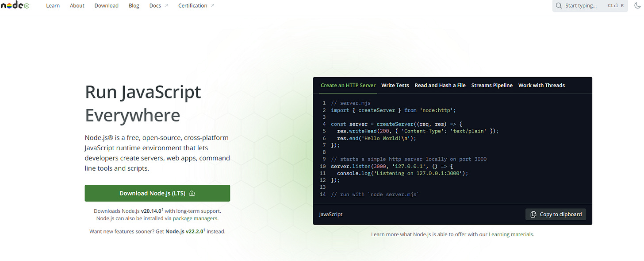Toggle dark mode moon icon

click(x=636, y=6)
